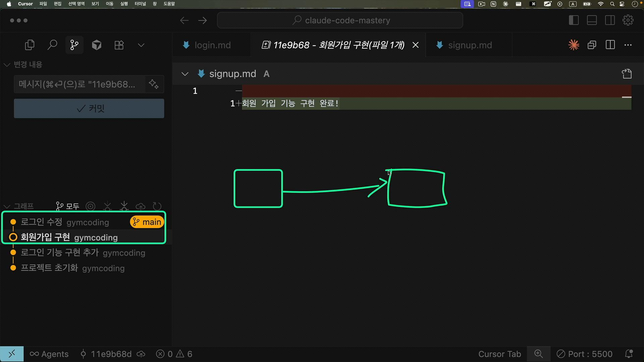This screenshot has height=362, width=644.
Task: Click the refresh icon in the graph toolbar
Action: click(157, 206)
